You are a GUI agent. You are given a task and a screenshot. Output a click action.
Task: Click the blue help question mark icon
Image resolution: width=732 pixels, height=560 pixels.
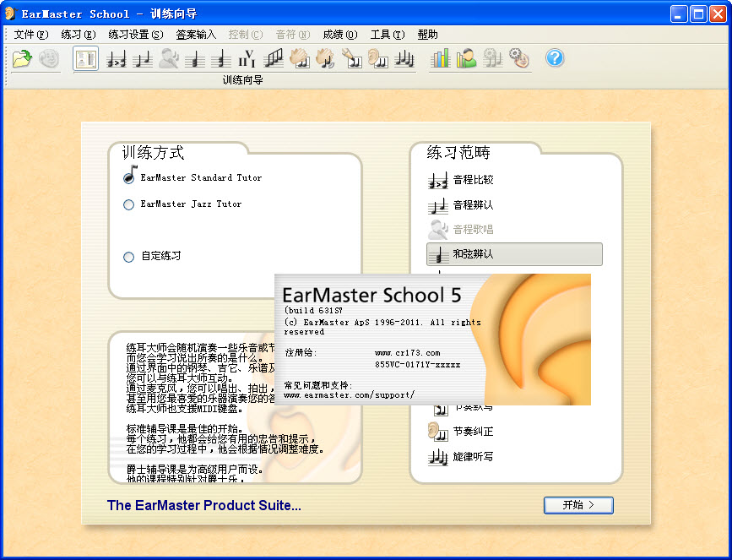pos(555,58)
